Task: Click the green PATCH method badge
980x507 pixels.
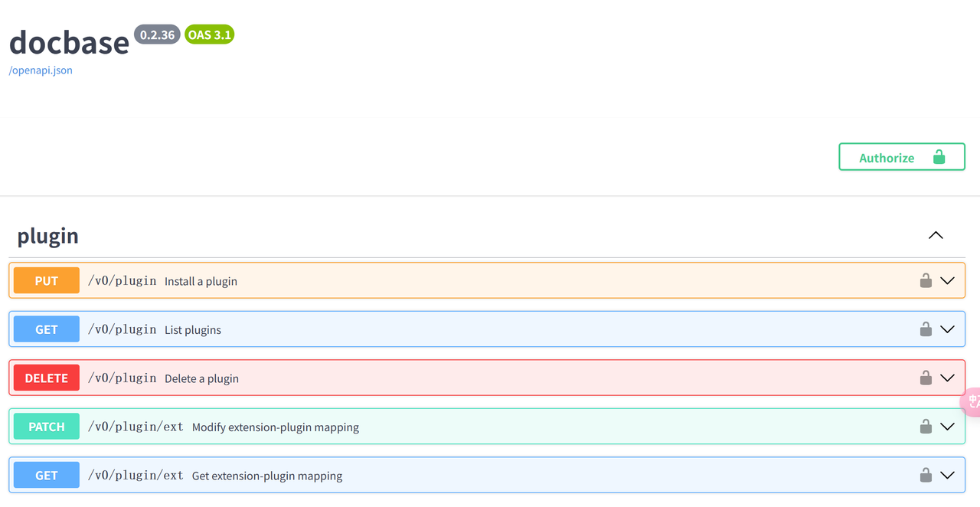Action: pos(47,427)
